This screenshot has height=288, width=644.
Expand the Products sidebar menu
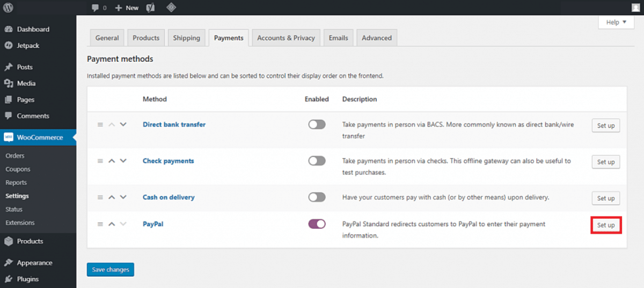click(x=30, y=241)
